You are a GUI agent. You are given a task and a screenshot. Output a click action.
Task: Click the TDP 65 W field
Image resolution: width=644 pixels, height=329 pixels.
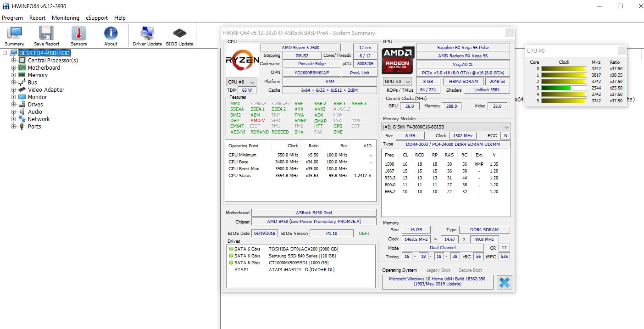pyautogui.click(x=247, y=90)
